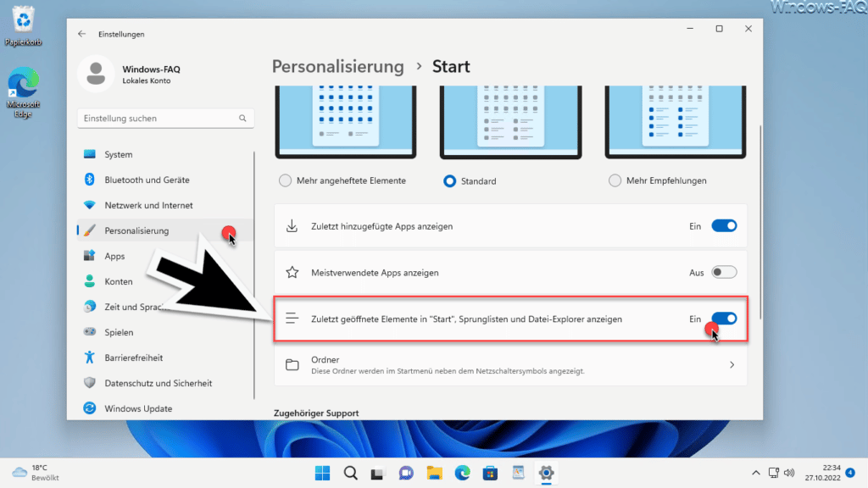Open Microsoft Store from the taskbar
Screen dimensions: 868x488
pyautogui.click(x=490, y=473)
